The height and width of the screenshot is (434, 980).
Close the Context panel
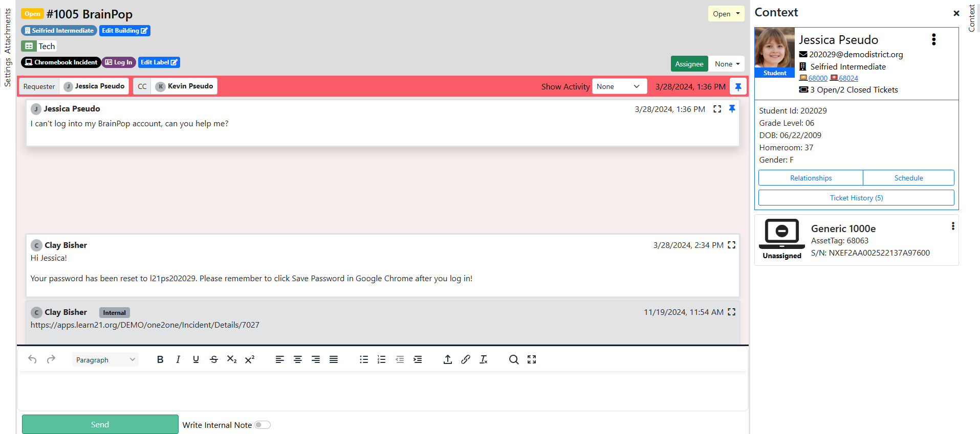pyautogui.click(x=956, y=13)
